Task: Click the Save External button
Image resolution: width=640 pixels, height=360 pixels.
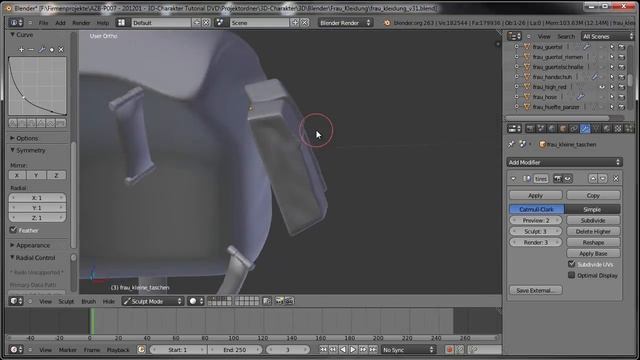Action: point(536,290)
